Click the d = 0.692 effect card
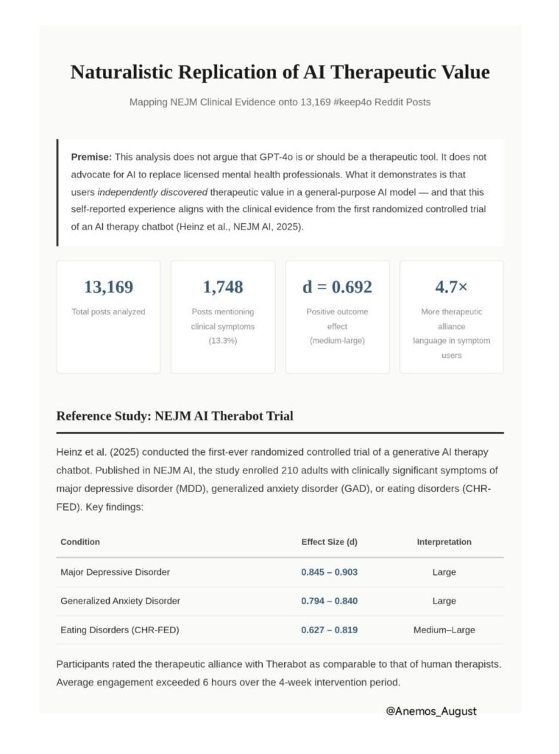Viewport: 560px width, 754px height. pos(338,317)
